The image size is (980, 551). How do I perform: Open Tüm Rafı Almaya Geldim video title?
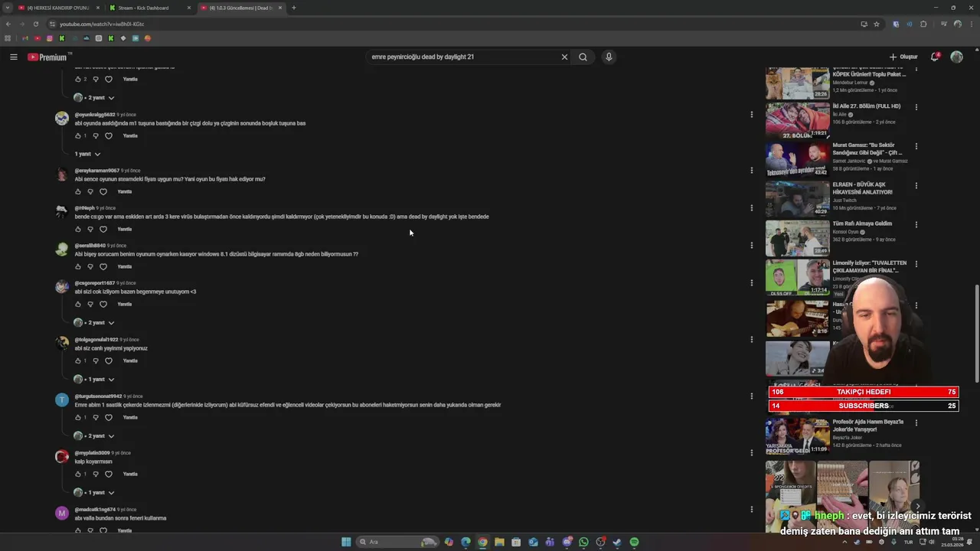coord(862,223)
